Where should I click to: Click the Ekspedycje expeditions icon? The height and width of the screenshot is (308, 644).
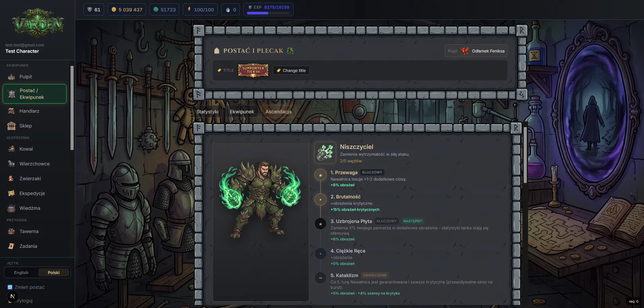tap(11, 193)
